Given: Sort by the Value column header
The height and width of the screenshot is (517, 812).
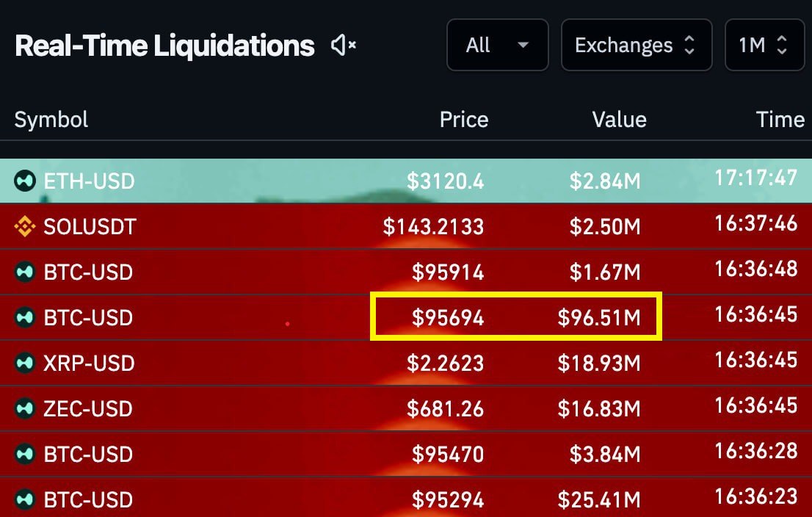Looking at the screenshot, I should tap(619, 120).
